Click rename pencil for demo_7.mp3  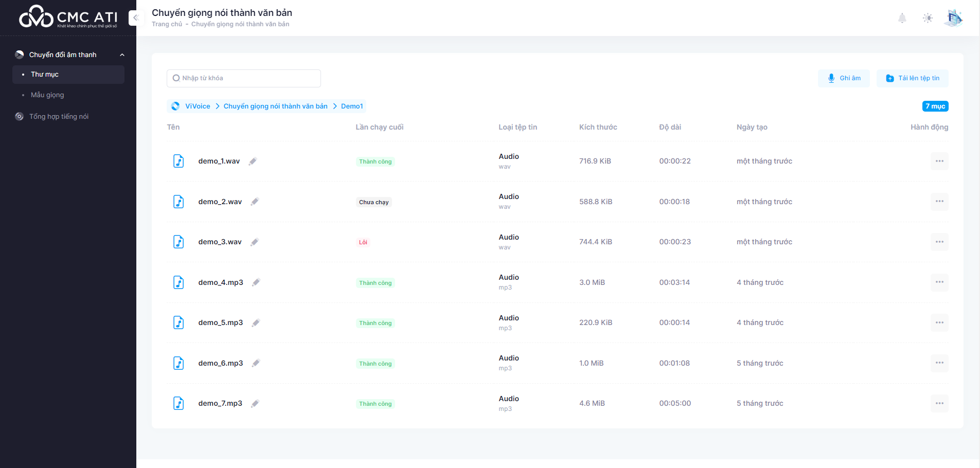pyautogui.click(x=255, y=404)
